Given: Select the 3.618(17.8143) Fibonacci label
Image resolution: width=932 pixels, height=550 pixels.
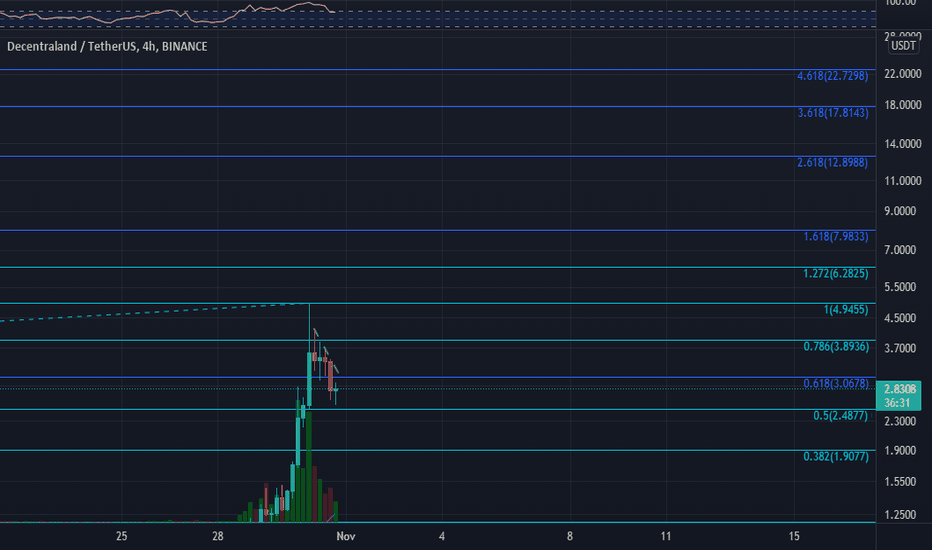Looking at the screenshot, I should (x=833, y=113).
